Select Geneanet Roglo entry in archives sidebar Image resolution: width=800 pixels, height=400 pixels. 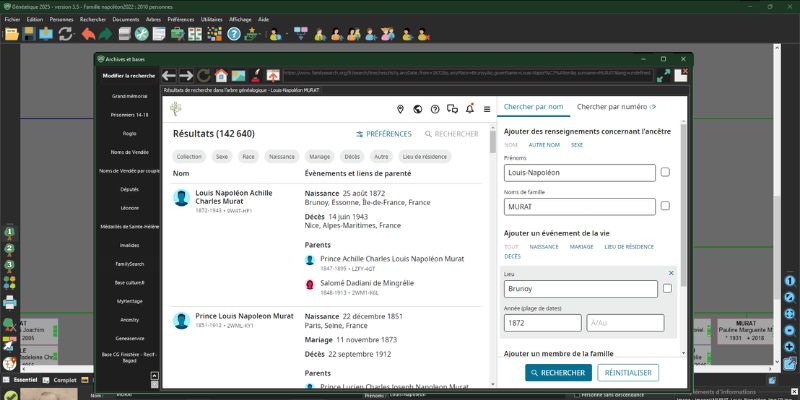tap(130, 133)
